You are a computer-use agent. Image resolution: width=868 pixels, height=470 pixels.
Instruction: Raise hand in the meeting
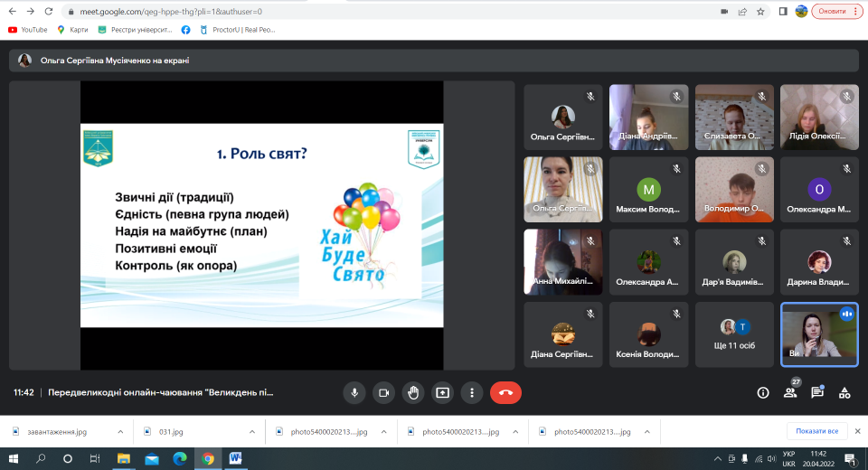(413, 392)
